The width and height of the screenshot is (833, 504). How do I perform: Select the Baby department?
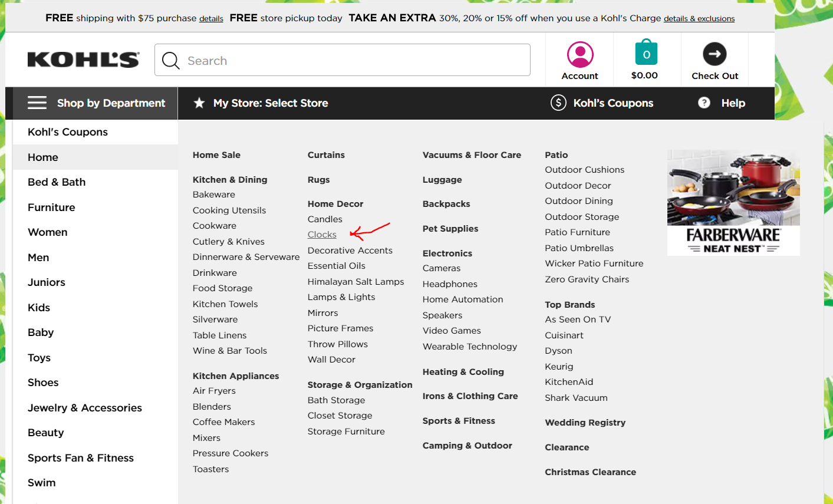click(x=41, y=332)
